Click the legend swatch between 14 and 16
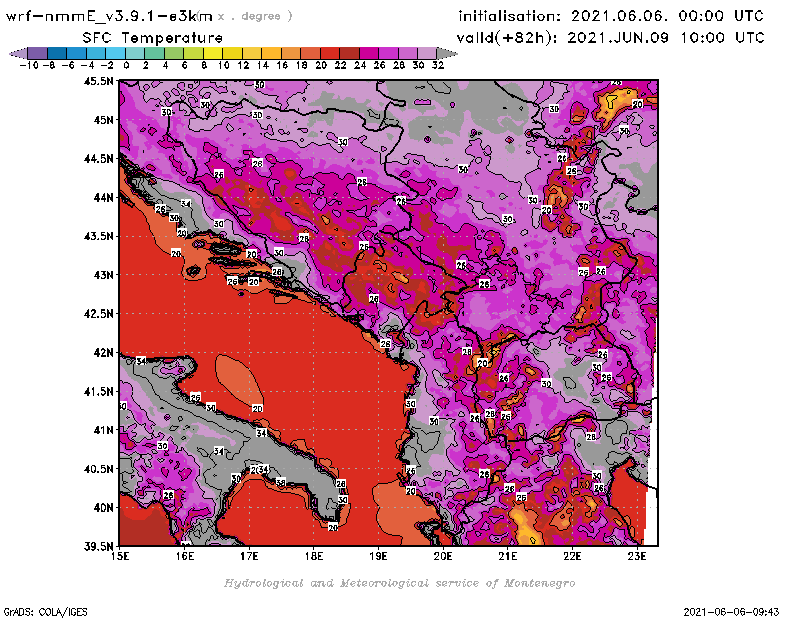Screen dimensions: 800x618 pos(271,53)
